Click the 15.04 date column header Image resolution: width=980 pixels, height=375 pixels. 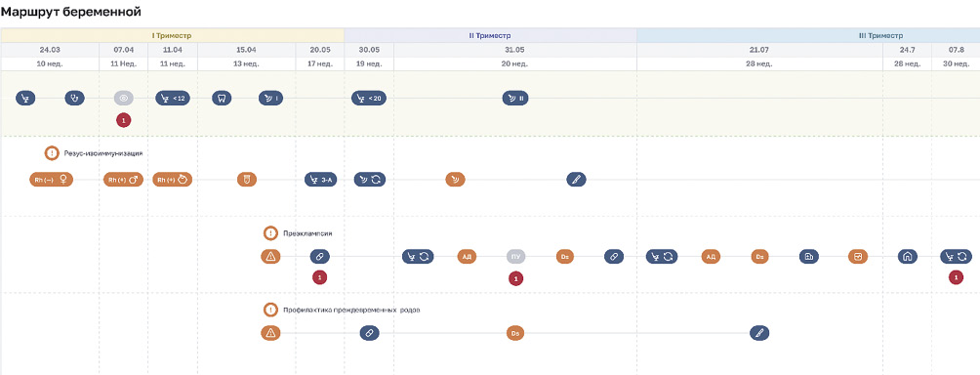tap(246, 50)
